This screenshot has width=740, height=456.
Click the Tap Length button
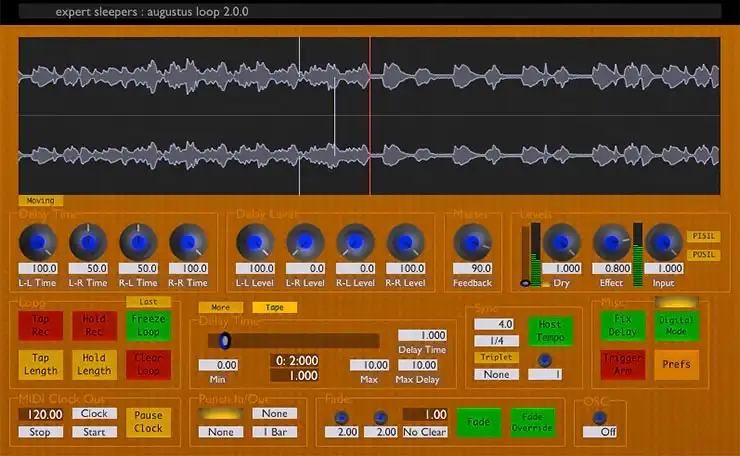click(x=41, y=364)
